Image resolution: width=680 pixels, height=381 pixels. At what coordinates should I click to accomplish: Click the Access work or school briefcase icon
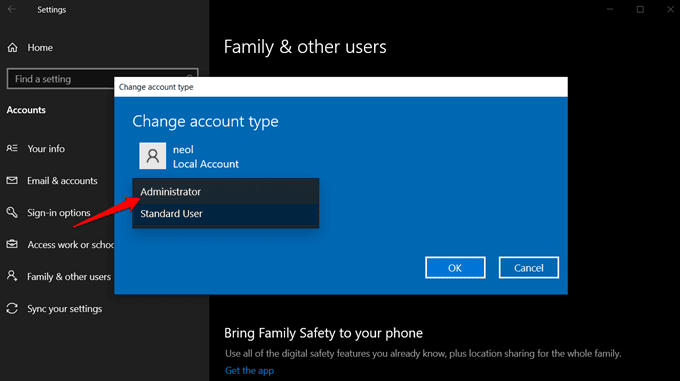(x=12, y=244)
